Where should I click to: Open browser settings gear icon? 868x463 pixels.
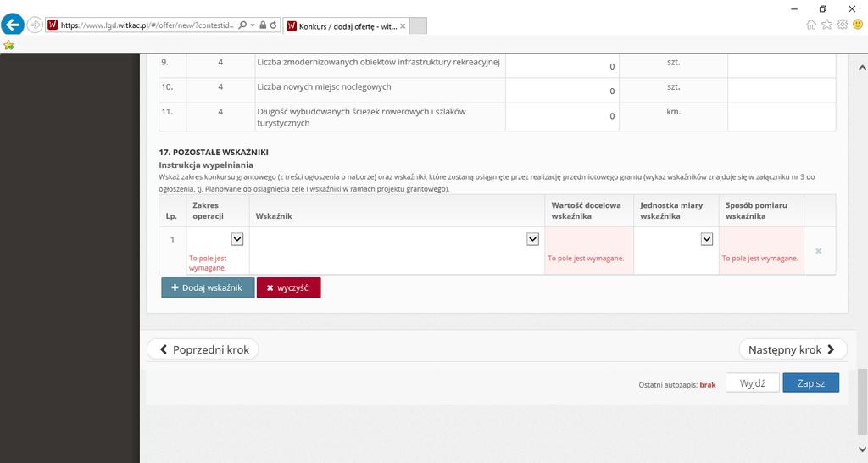click(842, 25)
